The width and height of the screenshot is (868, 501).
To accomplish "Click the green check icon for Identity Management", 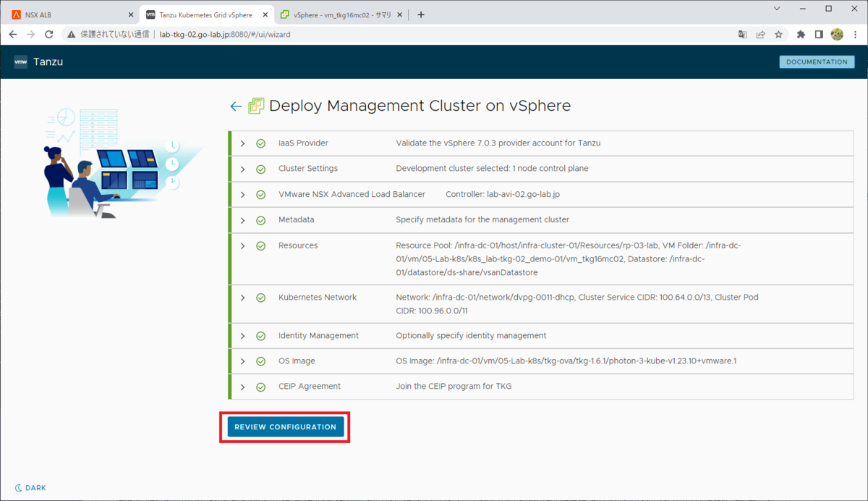I will point(260,336).
